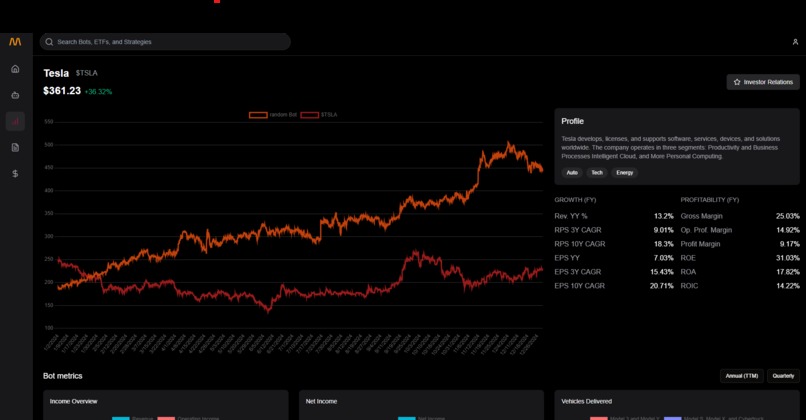Open the documents sidebar icon
The image size is (806, 420).
tap(15, 148)
